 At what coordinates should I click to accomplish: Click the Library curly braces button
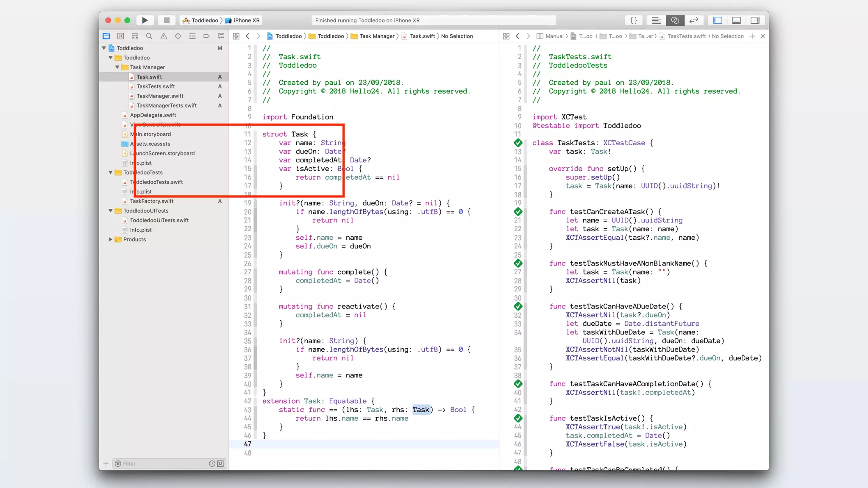tap(634, 20)
